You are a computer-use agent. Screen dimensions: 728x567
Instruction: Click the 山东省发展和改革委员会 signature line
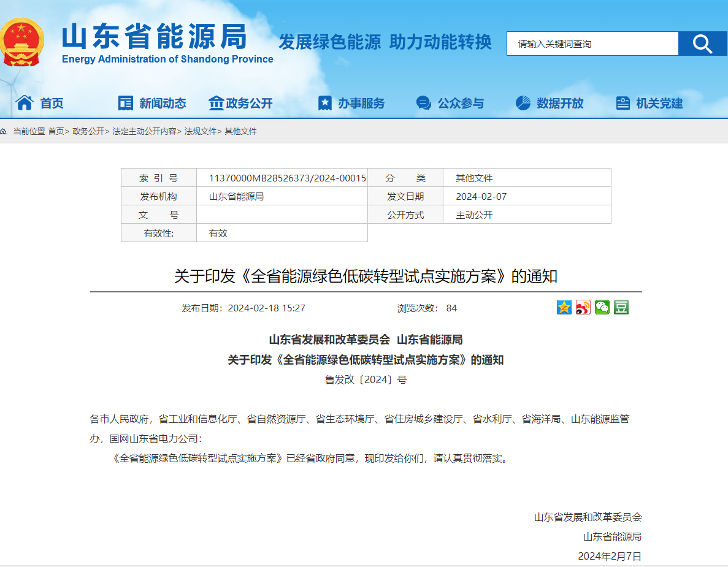(x=588, y=517)
